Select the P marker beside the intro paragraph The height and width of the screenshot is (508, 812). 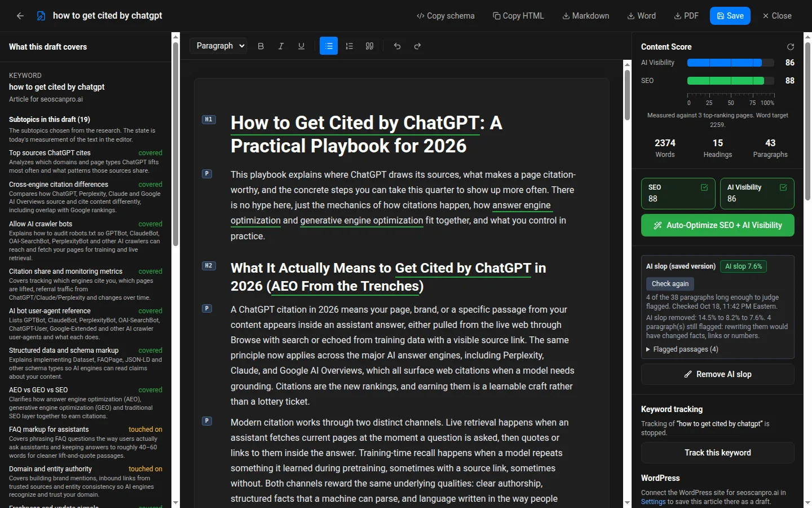point(207,174)
